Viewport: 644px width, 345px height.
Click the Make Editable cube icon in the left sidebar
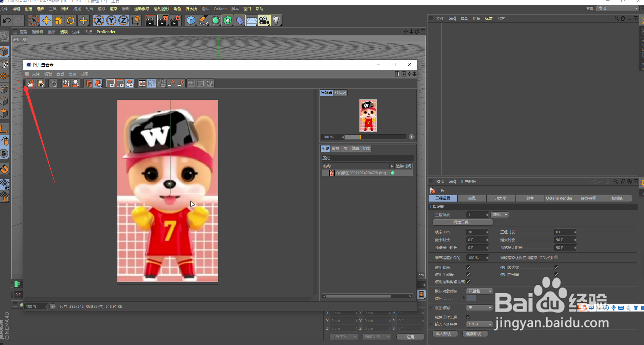point(4,52)
